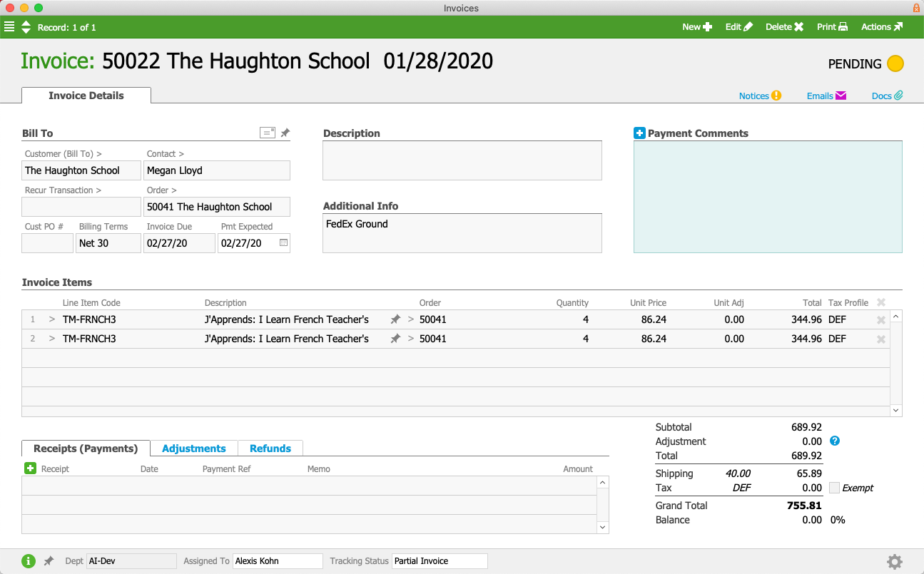The height and width of the screenshot is (574, 924).
Task: Select the Invoice Details tab
Action: point(86,96)
